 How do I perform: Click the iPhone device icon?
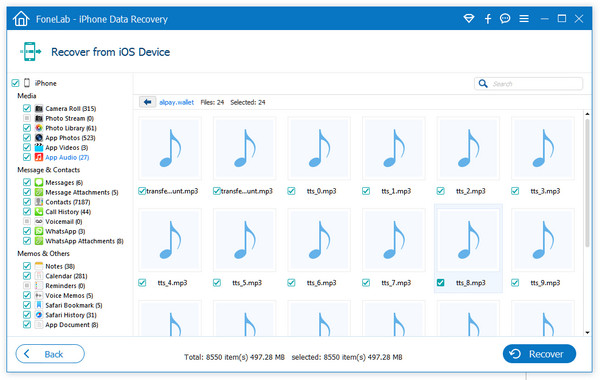(27, 83)
